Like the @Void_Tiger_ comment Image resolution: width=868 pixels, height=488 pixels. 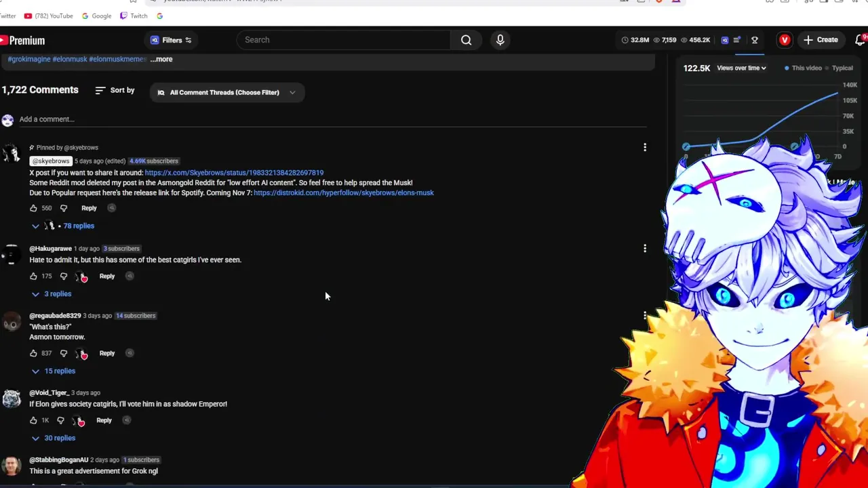point(33,420)
